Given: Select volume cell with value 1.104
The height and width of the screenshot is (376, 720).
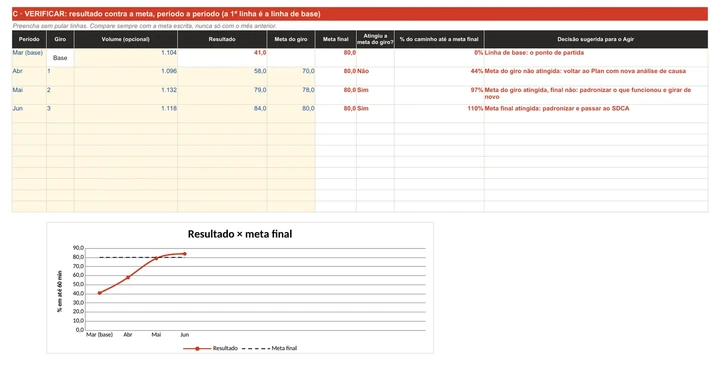Looking at the screenshot, I should tap(126, 58).
